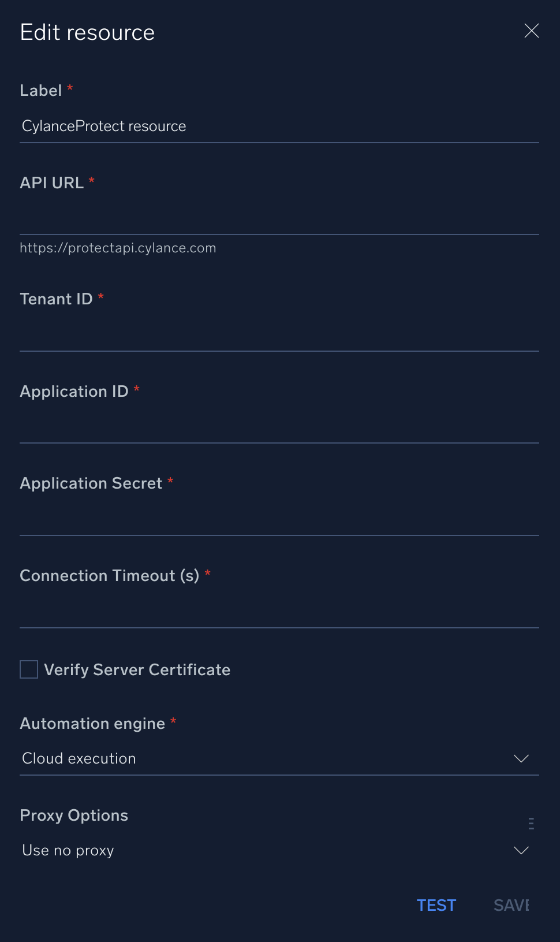The width and height of the screenshot is (560, 942).
Task: Click the SAVE button
Action: [x=510, y=905]
